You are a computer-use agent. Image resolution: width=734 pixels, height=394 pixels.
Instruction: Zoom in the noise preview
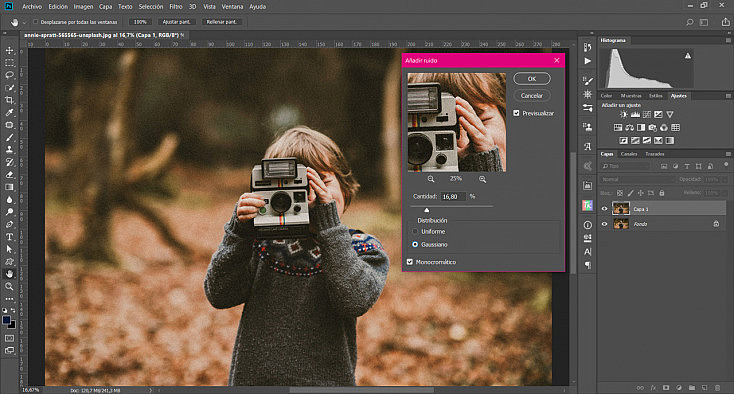[482, 179]
